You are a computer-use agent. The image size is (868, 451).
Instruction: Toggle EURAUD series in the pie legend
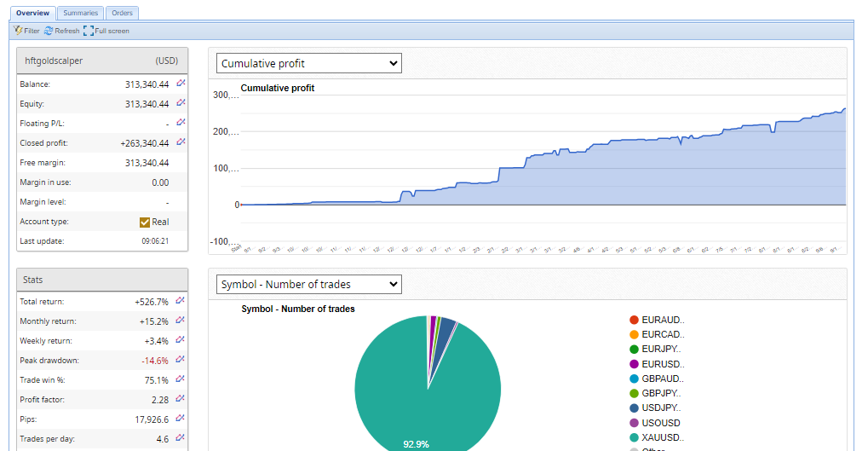(662, 320)
